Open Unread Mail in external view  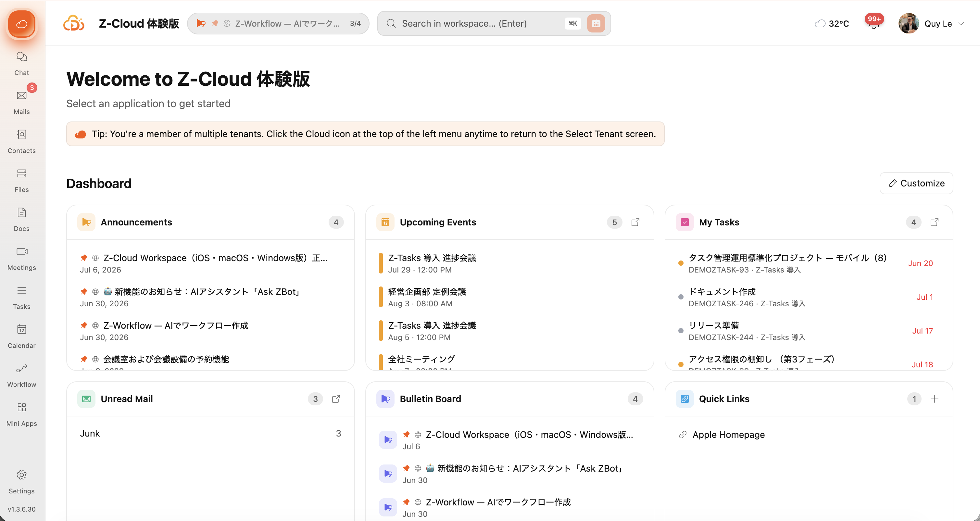(x=336, y=399)
